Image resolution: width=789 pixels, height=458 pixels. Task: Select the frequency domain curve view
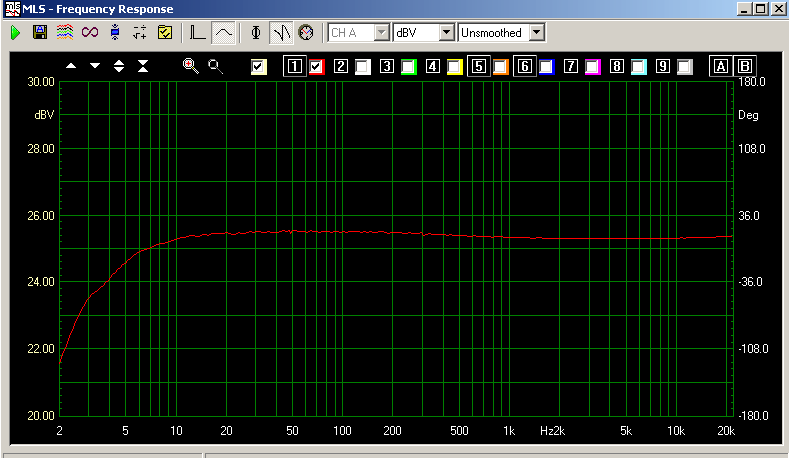coord(223,33)
